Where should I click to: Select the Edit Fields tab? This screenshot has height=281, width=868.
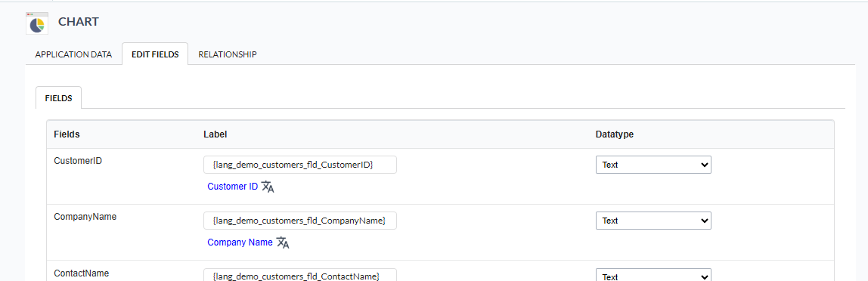[x=155, y=54]
